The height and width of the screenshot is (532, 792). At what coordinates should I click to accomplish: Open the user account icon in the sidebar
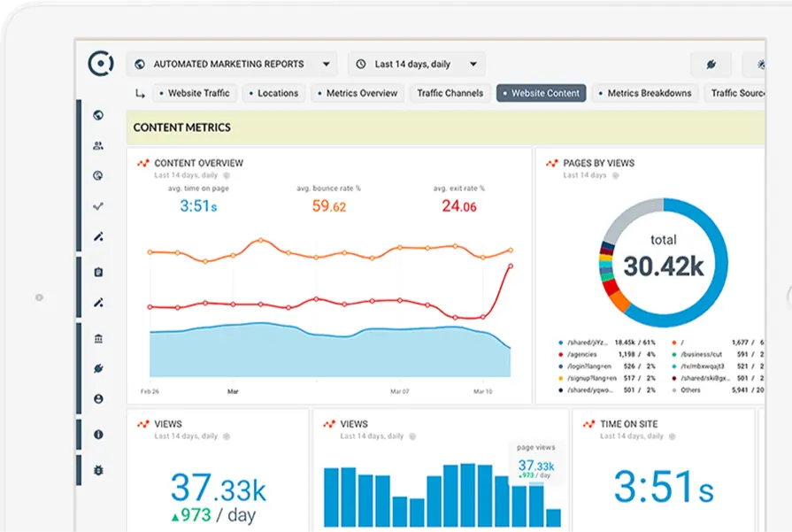point(98,399)
